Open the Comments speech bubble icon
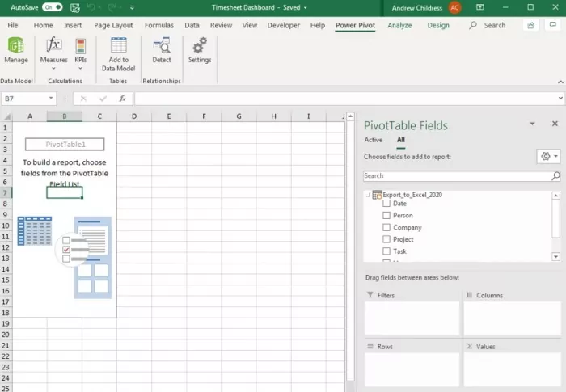This screenshot has height=392, width=566. (x=552, y=25)
